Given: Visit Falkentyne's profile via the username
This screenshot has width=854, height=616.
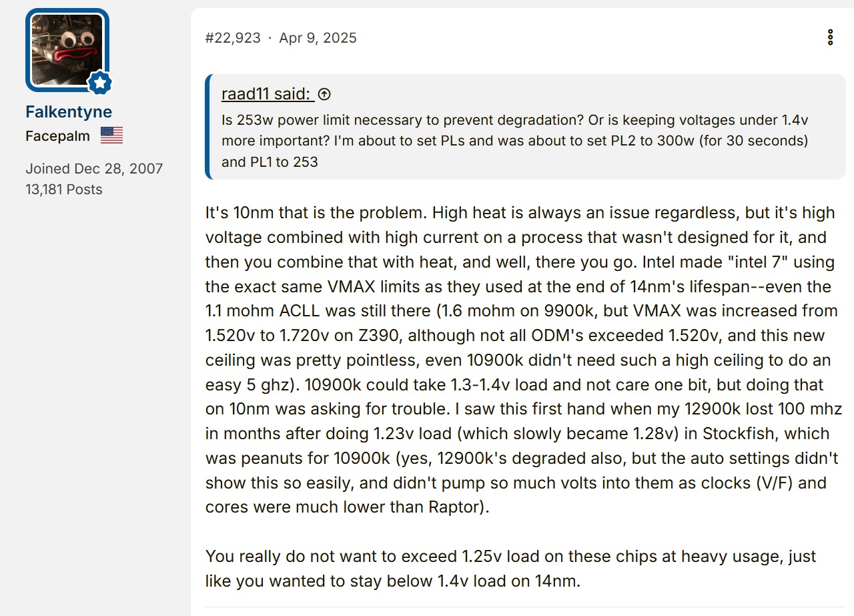Looking at the screenshot, I should (69, 111).
